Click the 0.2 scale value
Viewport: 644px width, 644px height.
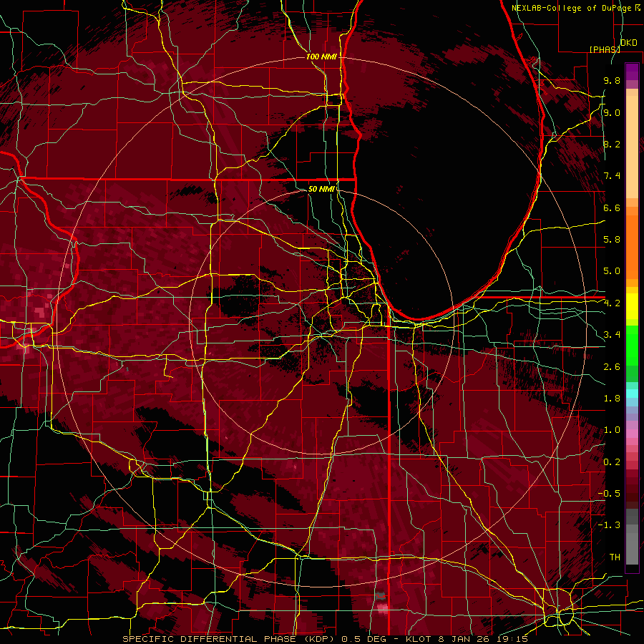click(x=612, y=462)
